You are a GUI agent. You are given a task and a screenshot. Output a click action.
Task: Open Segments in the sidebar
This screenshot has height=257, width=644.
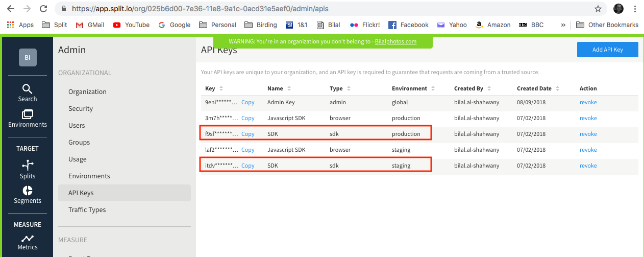[28, 195]
